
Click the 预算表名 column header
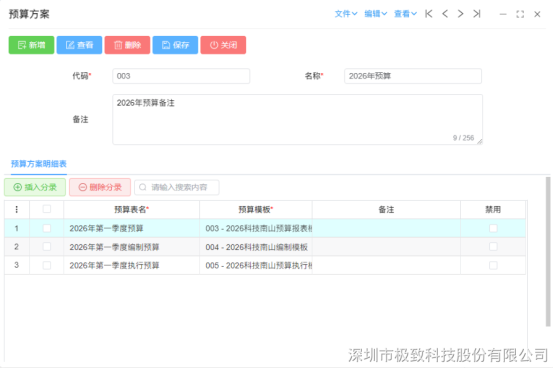(x=132, y=210)
